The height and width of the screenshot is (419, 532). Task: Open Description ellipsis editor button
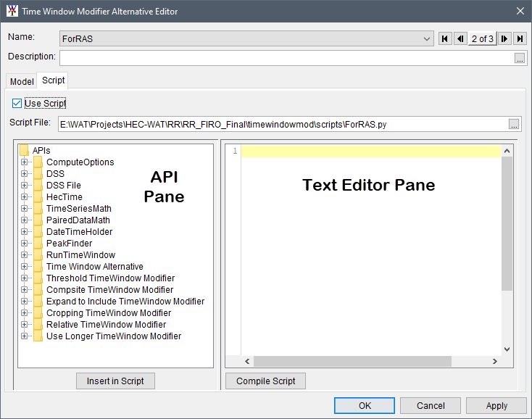520,58
